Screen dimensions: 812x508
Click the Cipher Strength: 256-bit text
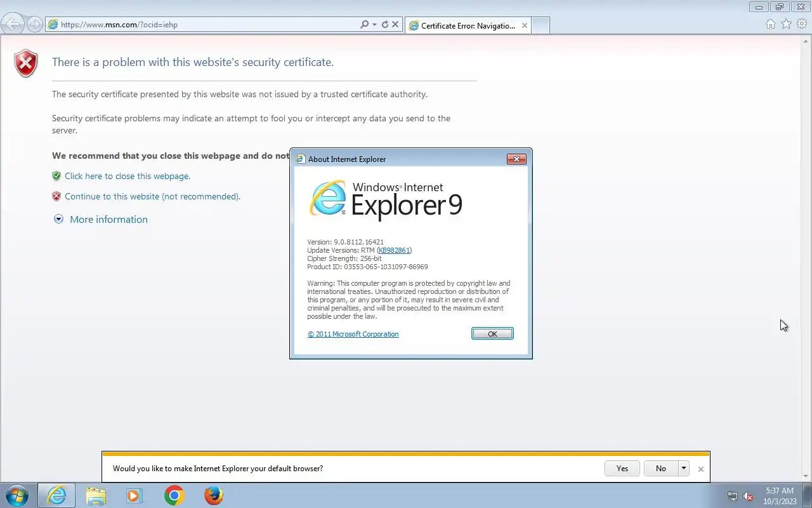(x=344, y=258)
